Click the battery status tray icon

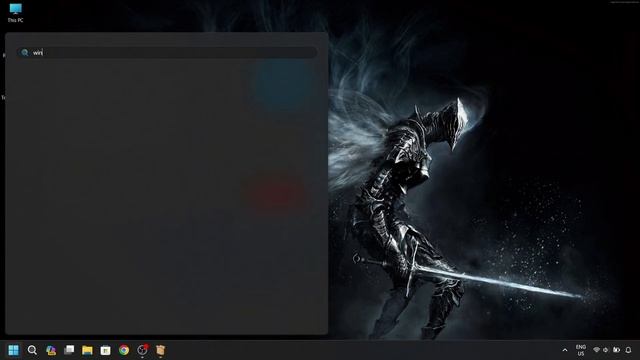616,350
